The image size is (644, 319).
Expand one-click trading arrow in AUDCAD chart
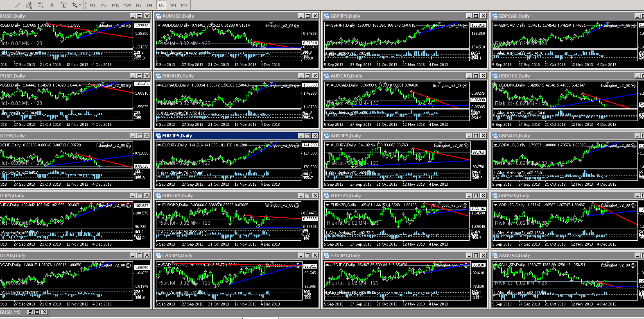[328, 85]
